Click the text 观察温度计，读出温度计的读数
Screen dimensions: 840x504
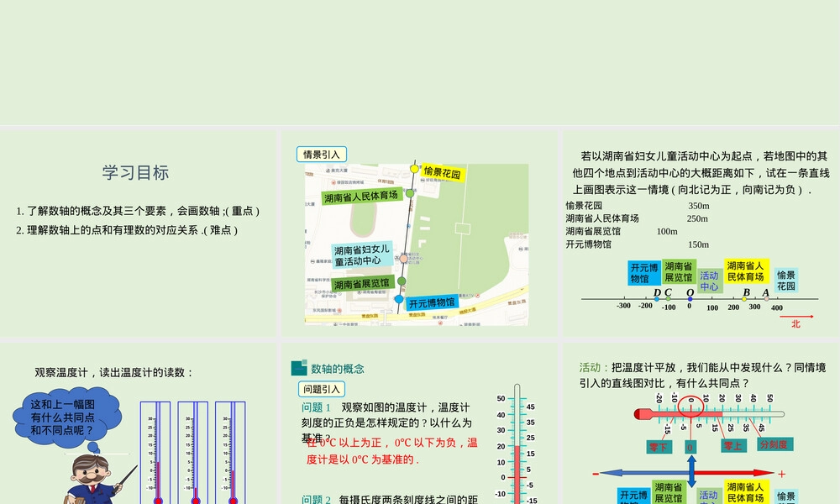click(x=114, y=372)
